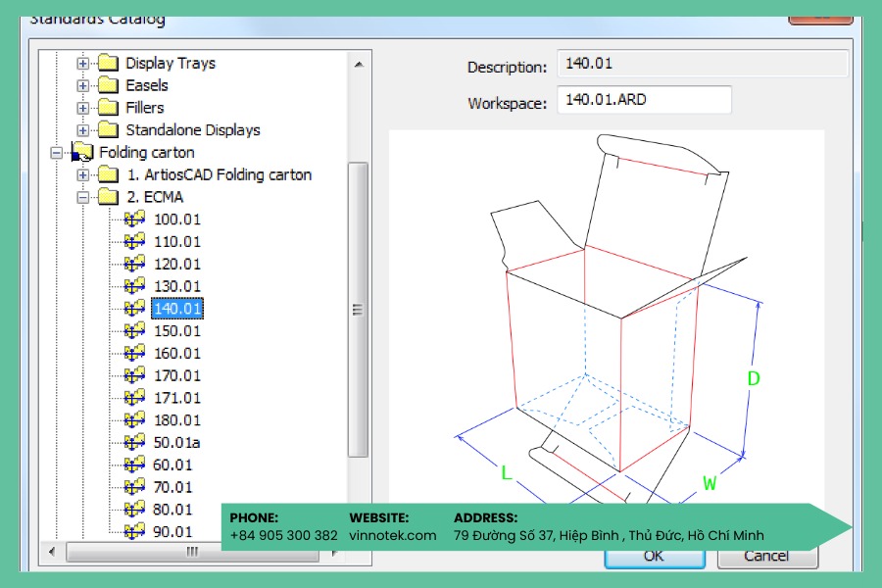Click the 140.01 carton preview image
The image size is (882, 588).
[607, 318]
